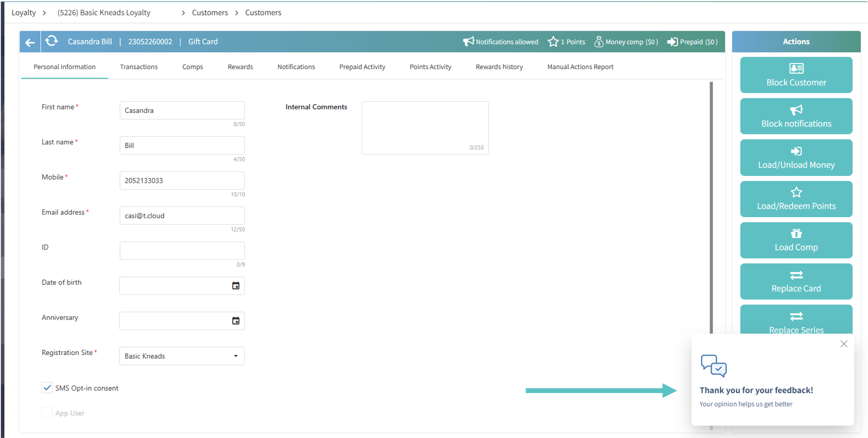The image size is (868, 438).
Task: Open the Points Activity tab
Action: coord(430,67)
